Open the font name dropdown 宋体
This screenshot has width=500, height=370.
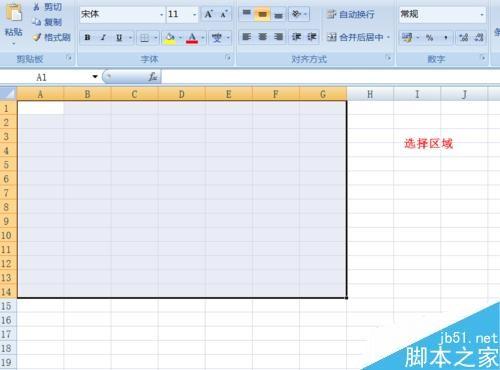[162, 14]
